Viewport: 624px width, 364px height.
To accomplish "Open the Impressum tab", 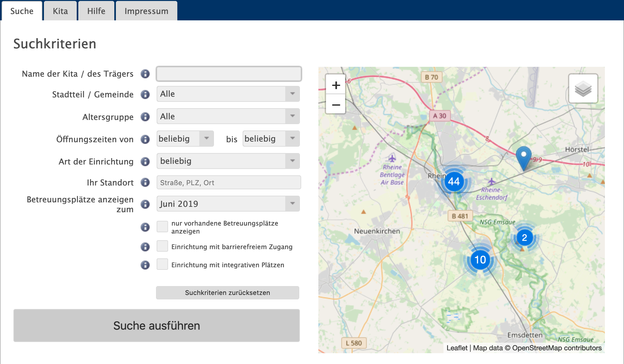I will click(x=146, y=11).
